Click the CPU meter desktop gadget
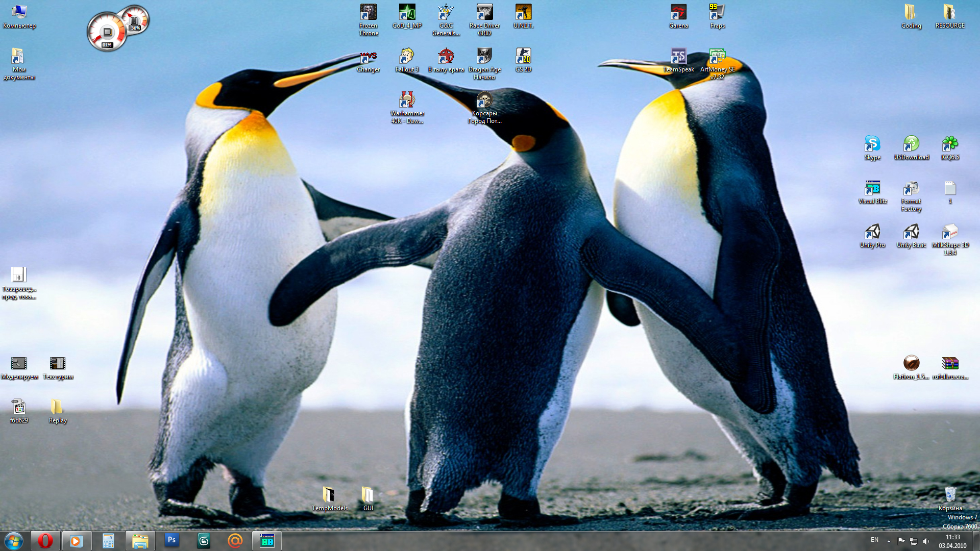The width and height of the screenshot is (980, 551). click(107, 32)
